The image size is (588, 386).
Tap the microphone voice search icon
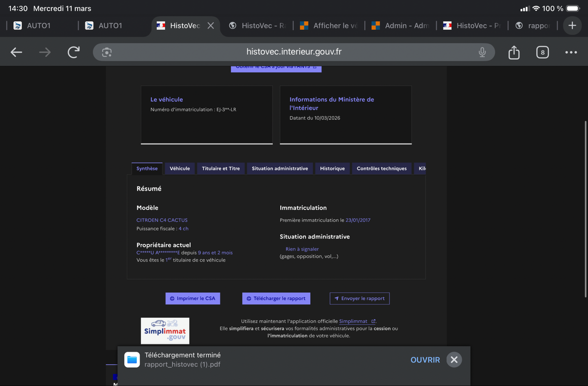coord(482,52)
